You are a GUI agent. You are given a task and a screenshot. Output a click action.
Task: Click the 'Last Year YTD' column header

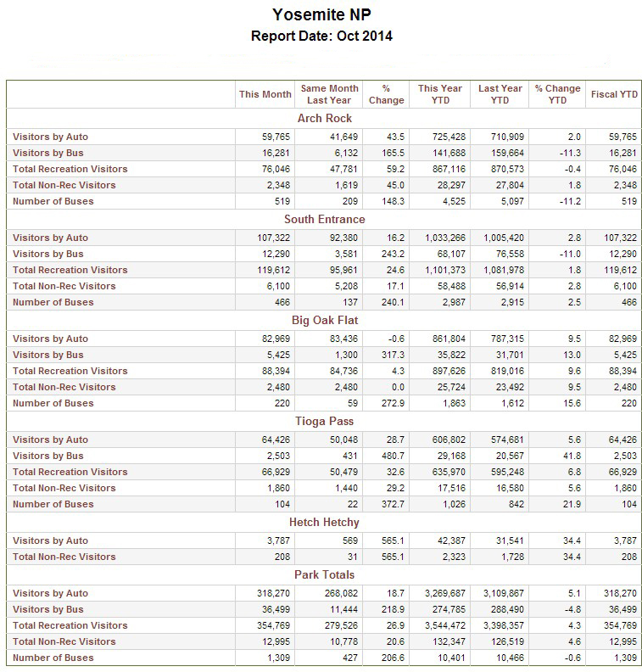tap(500, 94)
